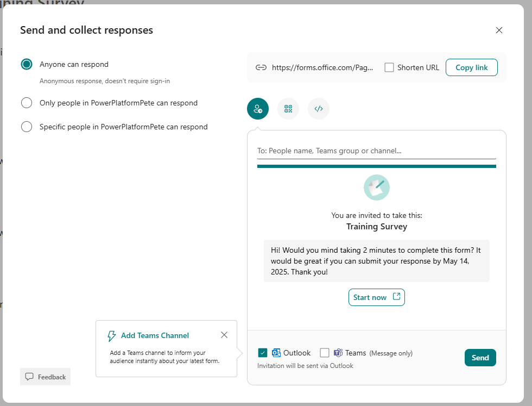Click the Start now button
Screen dimensions: 532x406
pos(376,297)
